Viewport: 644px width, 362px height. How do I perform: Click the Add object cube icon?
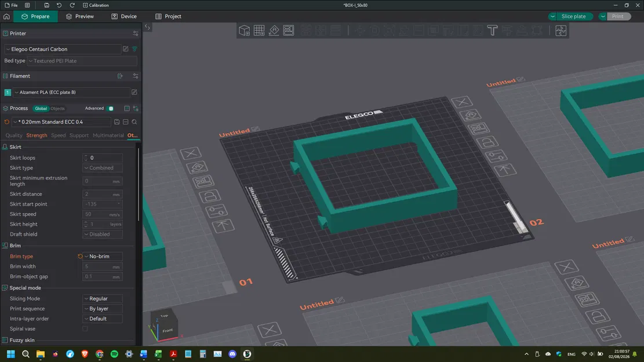click(x=244, y=30)
